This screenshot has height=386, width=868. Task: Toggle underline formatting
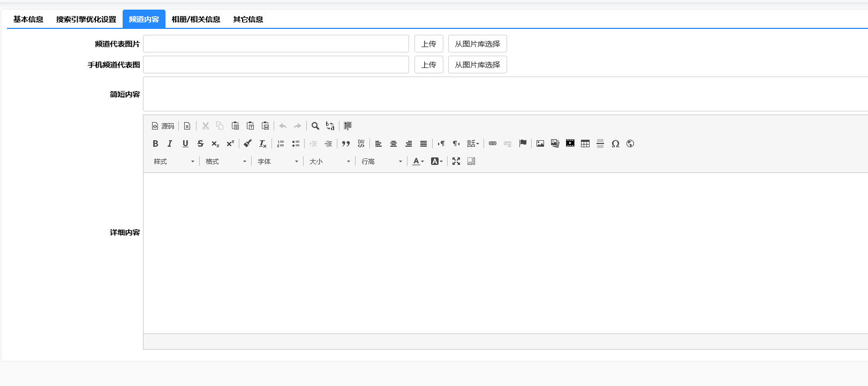(185, 143)
